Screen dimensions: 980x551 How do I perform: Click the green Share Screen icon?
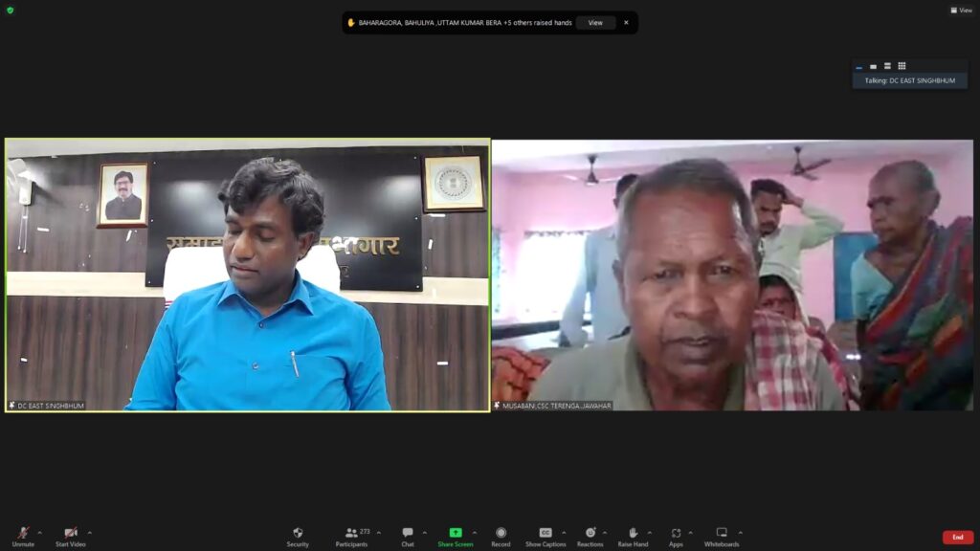[456, 533]
